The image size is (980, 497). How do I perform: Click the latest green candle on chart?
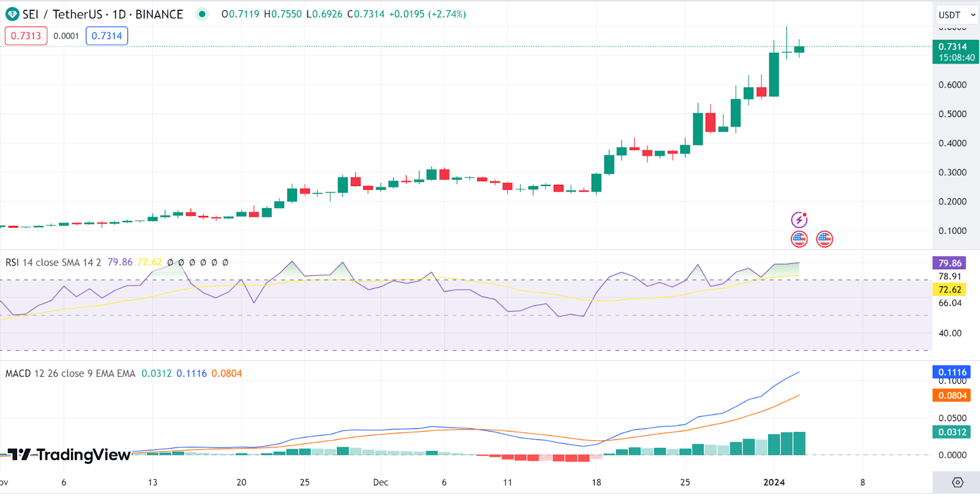799,50
